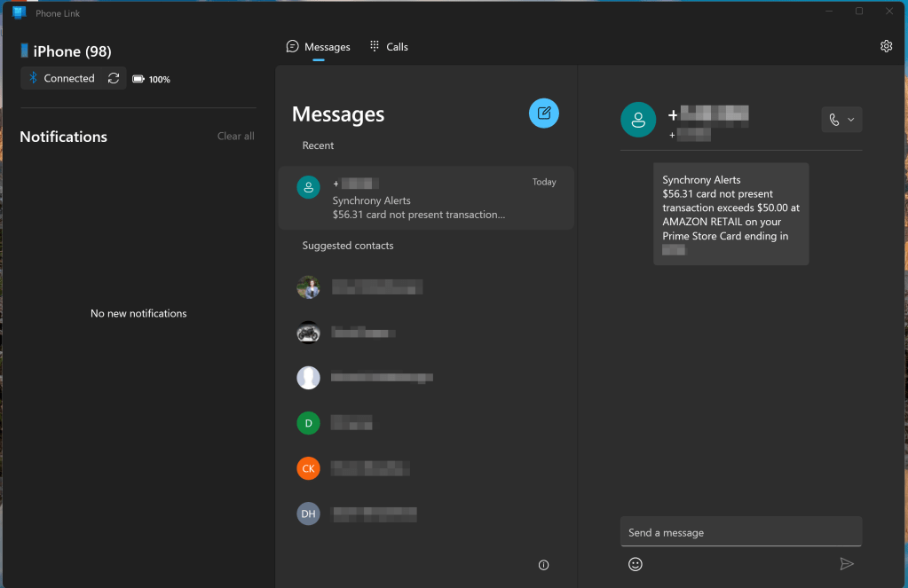Click the Synchrony Alerts message bubble
Image resolution: width=908 pixels, height=588 pixels.
[x=730, y=214]
